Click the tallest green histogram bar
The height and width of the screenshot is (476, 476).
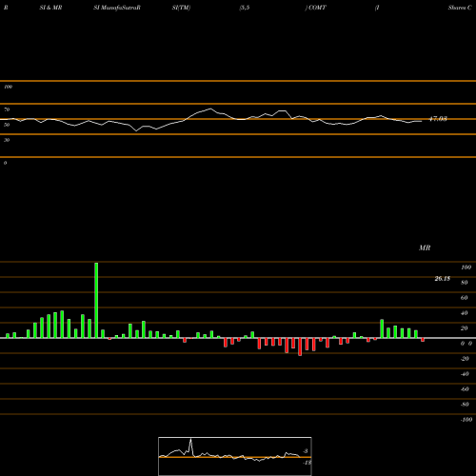click(96, 300)
